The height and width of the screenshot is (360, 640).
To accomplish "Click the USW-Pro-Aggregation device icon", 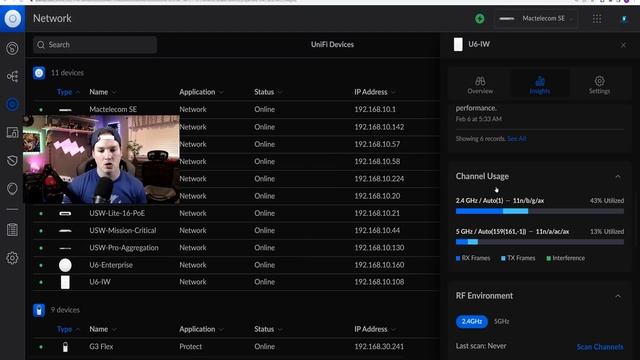I will [x=65, y=248].
